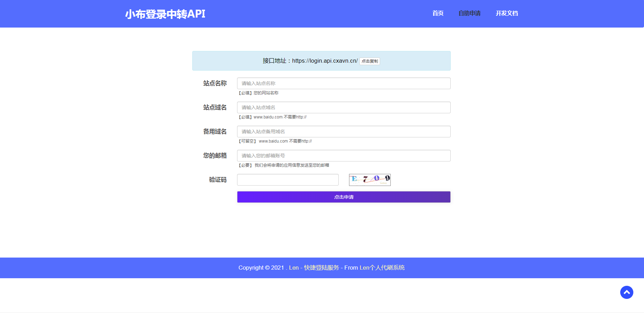
Task: Focus the 站点名称 input field
Action: (344, 83)
